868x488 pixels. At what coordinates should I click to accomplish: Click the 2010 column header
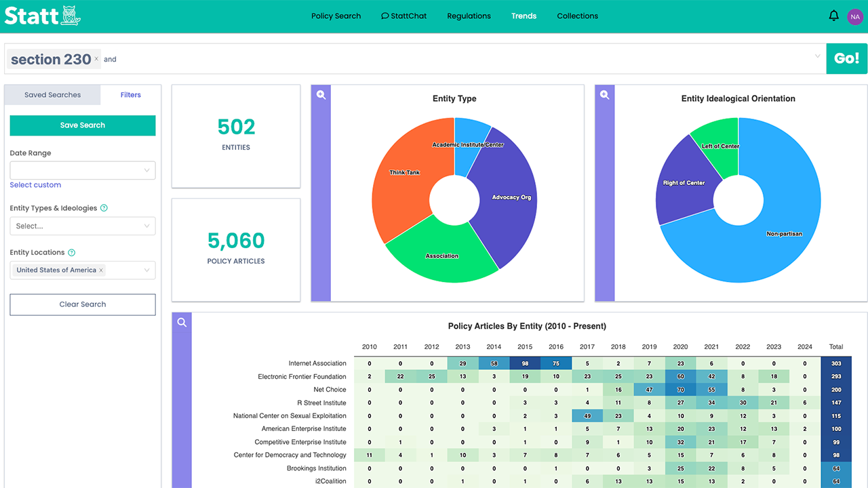point(370,347)
